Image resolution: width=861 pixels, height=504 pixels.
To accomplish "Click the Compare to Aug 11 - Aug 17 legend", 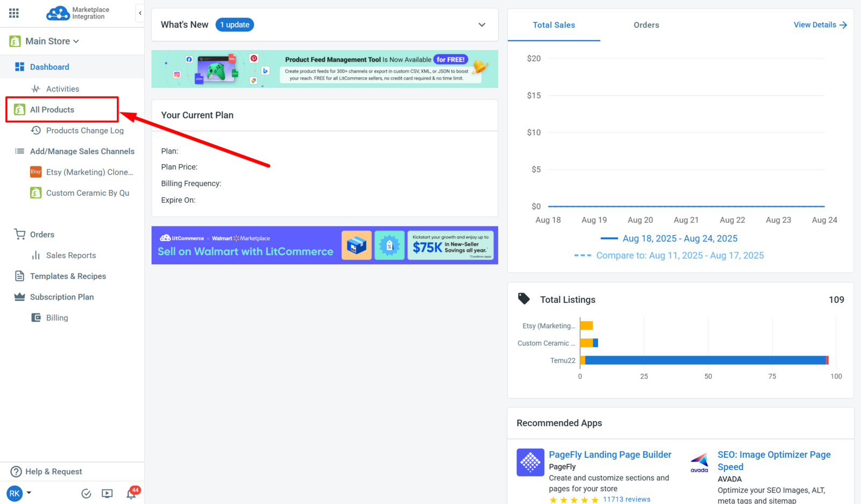I will click(x=669, y=255).
